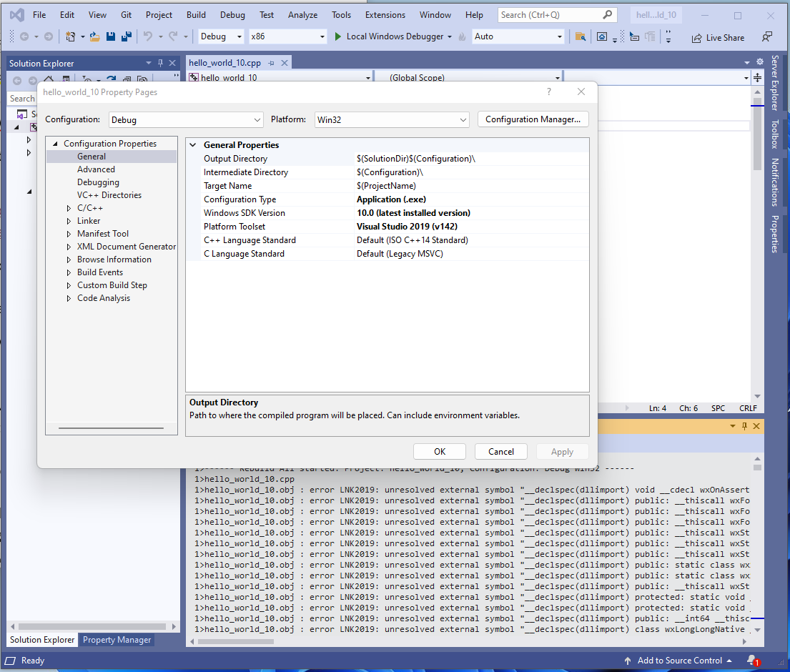790x672 pixels.
Task: Select the Debugging property page
Action: point(98,182)
